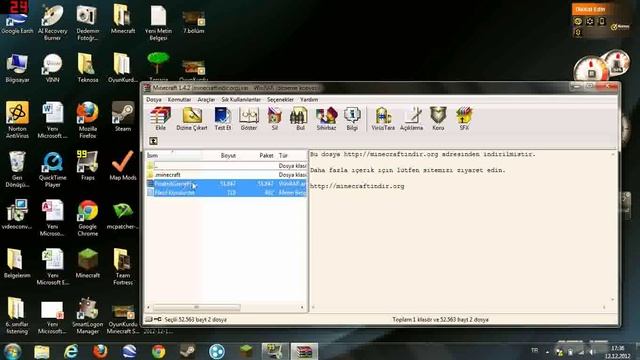Click the Geri Dönüşüm recycle bin icon

[17, 169]
